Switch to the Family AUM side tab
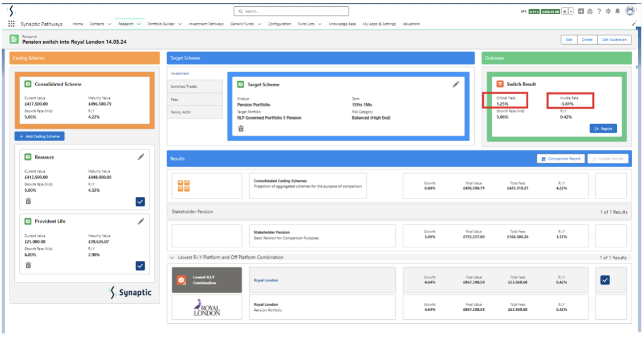This screenshot has width=644, height=338. [x=195, y=112]
